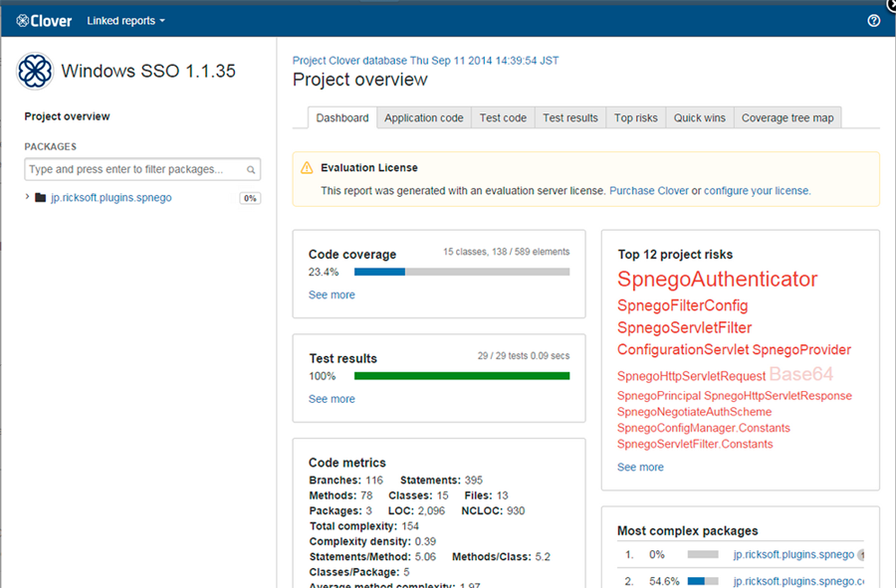
Task: Open SpnegoConfigManager.Constants risk class
Action: click(x=704, y=428)
